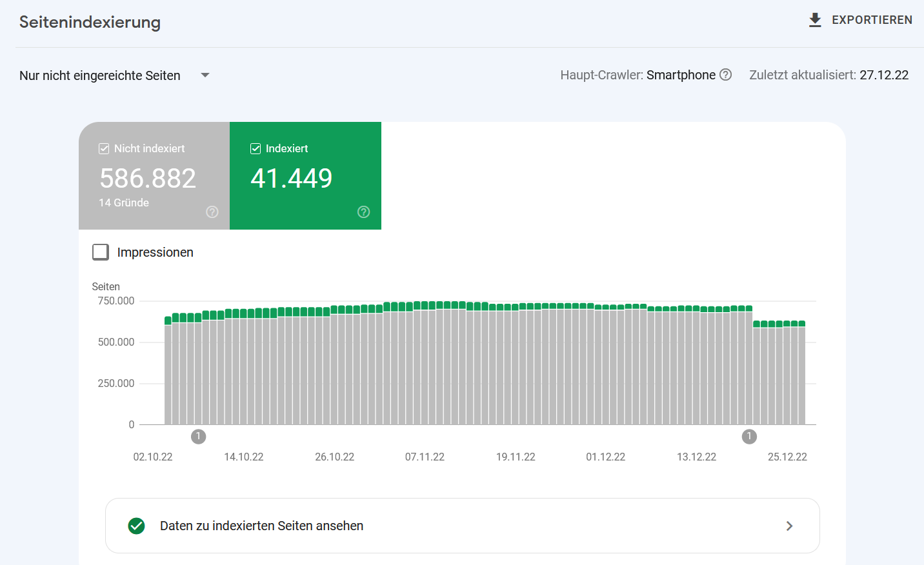Screen dimensions: 924x565
Task: Click green checkmark icon beside Daten zu indexierten
Action: (137, 526)
